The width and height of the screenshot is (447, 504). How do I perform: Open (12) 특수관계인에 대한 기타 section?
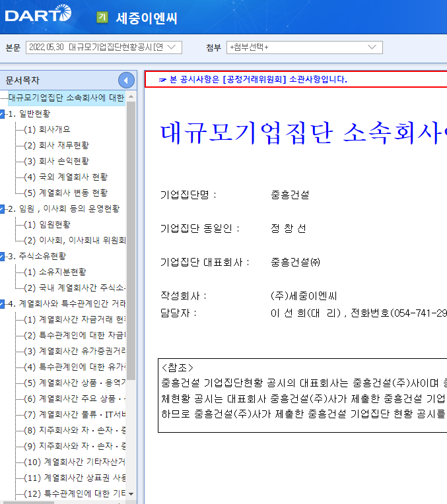pyautogui.click(x=75, y=493)
